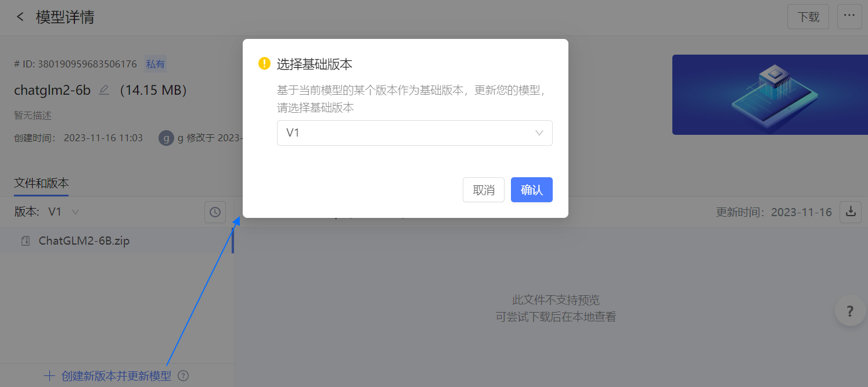Screen dimensions: 868x387
Task: Cancel the dialog with 取消
Action: point(484,190)
